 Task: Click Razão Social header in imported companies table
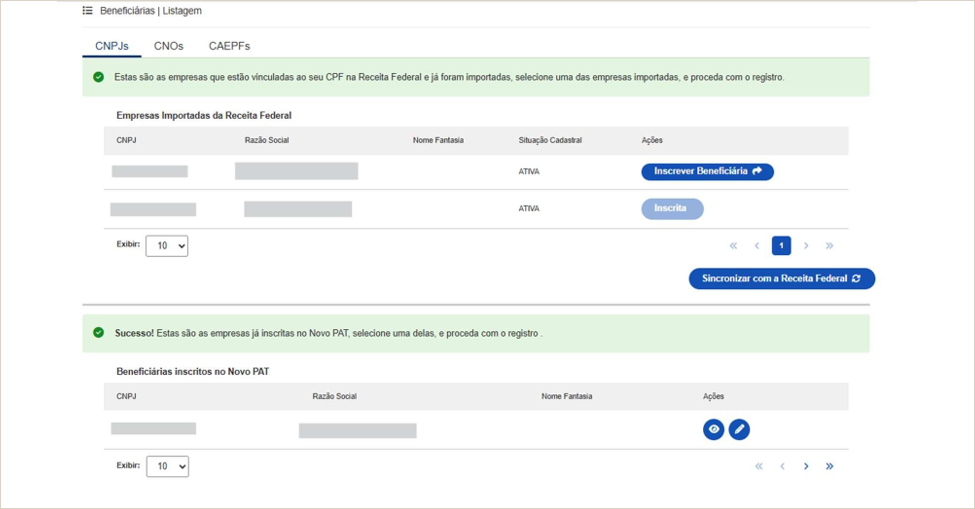[x=267, y=140]
